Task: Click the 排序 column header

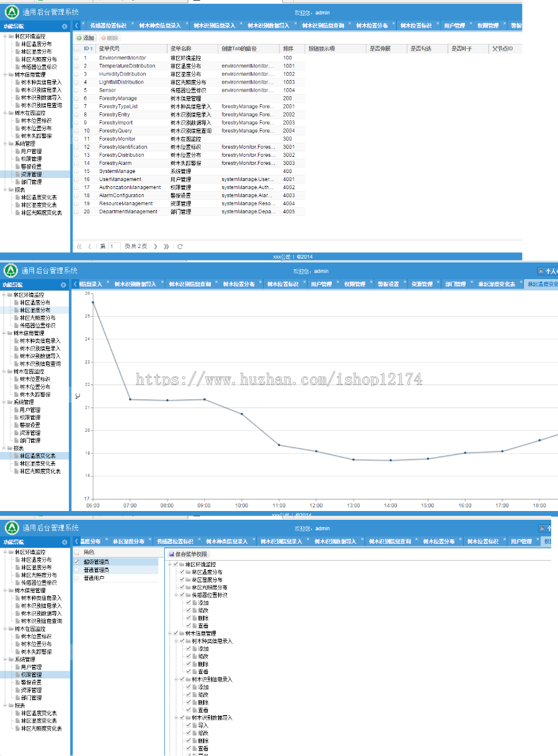Action: tap(292, 48)
